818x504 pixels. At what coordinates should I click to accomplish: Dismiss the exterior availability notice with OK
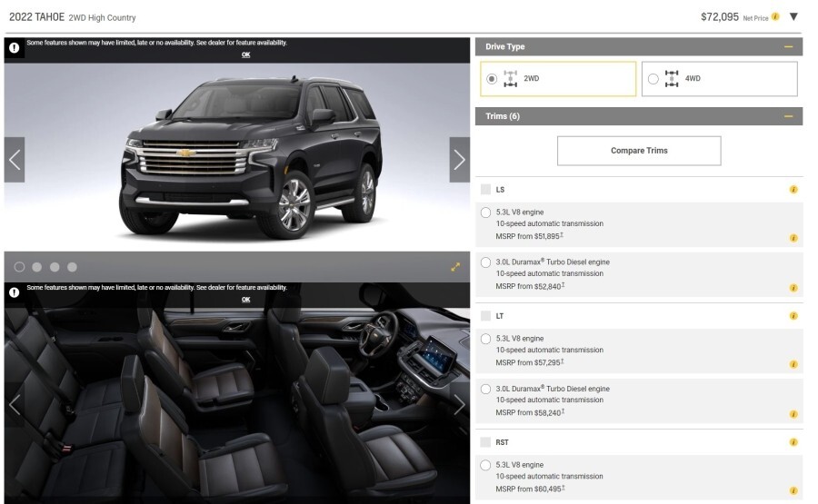[x=245, y=54]
